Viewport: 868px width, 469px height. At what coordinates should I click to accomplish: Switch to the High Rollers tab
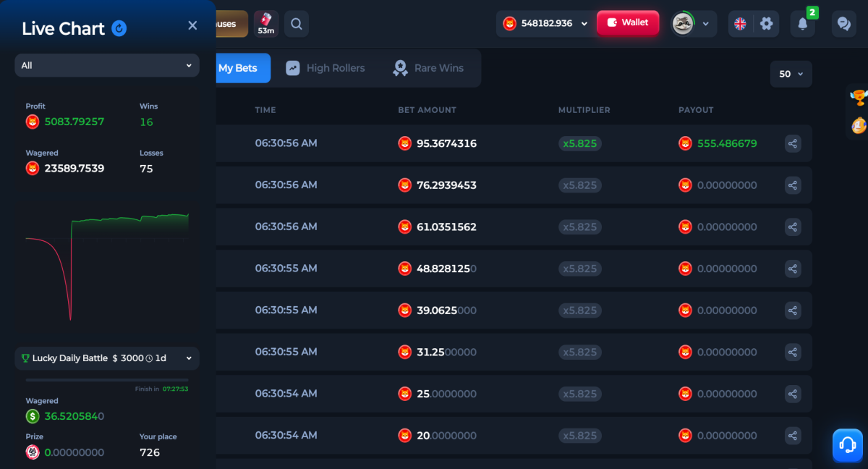[325, 68]
